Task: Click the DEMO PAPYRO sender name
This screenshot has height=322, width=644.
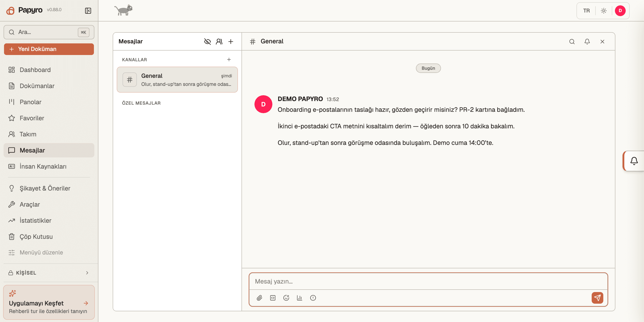Action: click(x=300, y=99)
